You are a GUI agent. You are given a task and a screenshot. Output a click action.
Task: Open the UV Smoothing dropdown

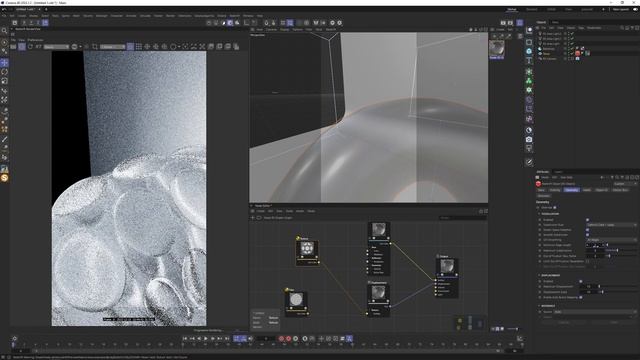point(611,240)
